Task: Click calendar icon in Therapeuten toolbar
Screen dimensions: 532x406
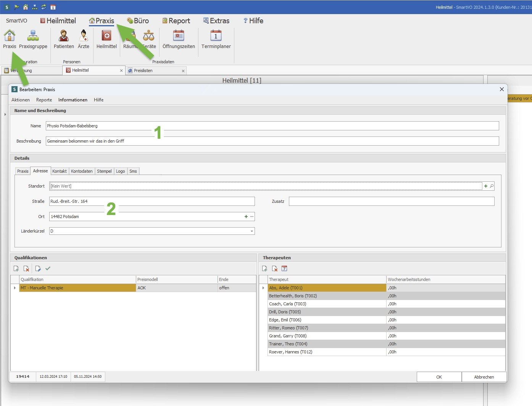Action: pos(284,269)
